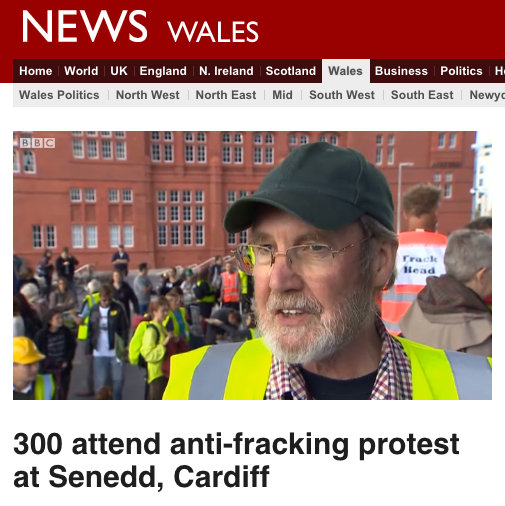Click the WALES section heading
505x506 pixels.
pyautogui.click(x=213, y=32)
